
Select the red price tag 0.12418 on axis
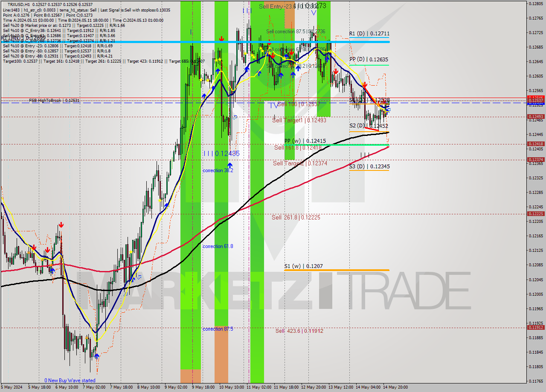(536, 144)
